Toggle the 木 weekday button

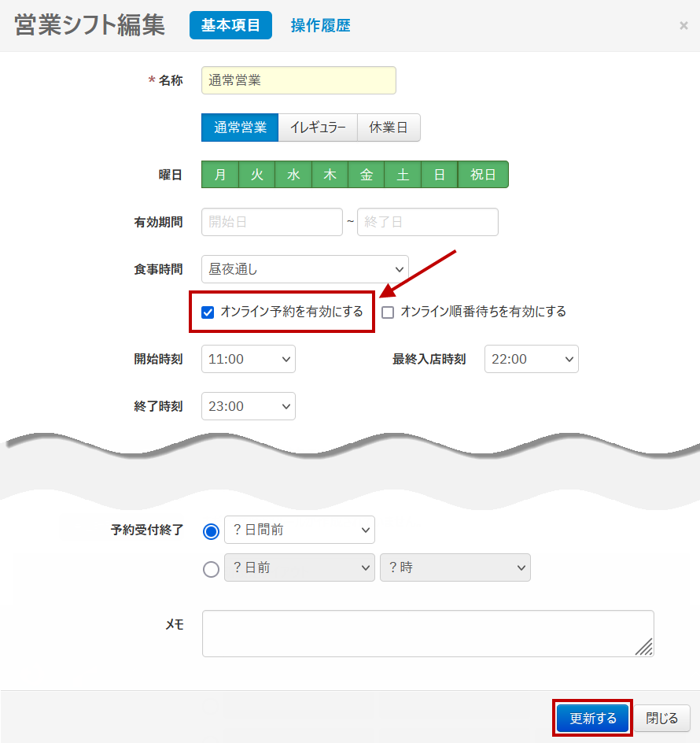tap(330, 175)
